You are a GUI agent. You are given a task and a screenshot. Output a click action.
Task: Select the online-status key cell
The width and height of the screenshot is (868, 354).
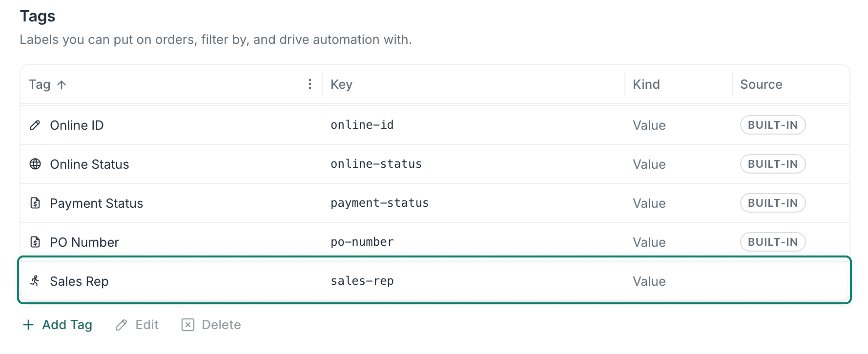click(376, 164)
